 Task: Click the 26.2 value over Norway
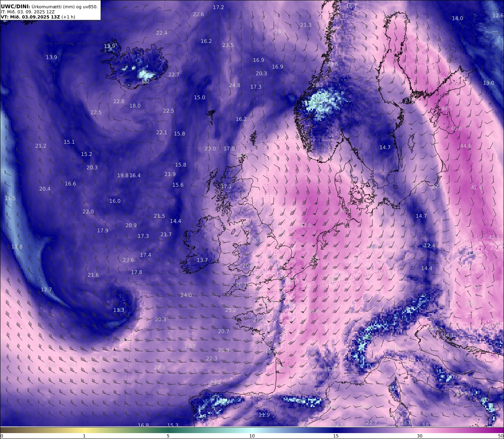click(318, 85)
